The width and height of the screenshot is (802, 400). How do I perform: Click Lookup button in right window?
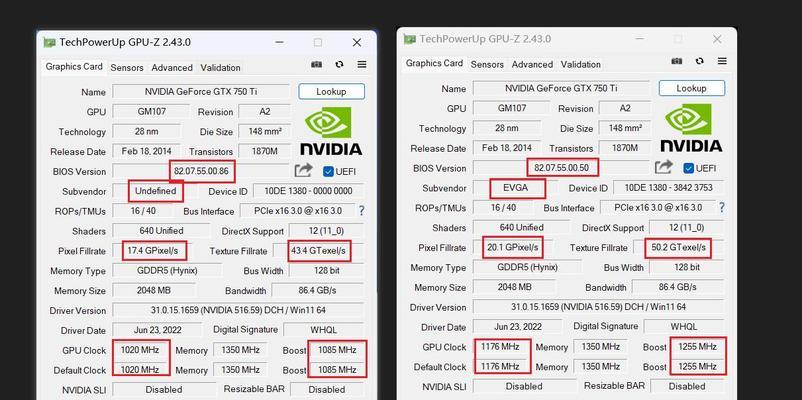tap(692, 88)
